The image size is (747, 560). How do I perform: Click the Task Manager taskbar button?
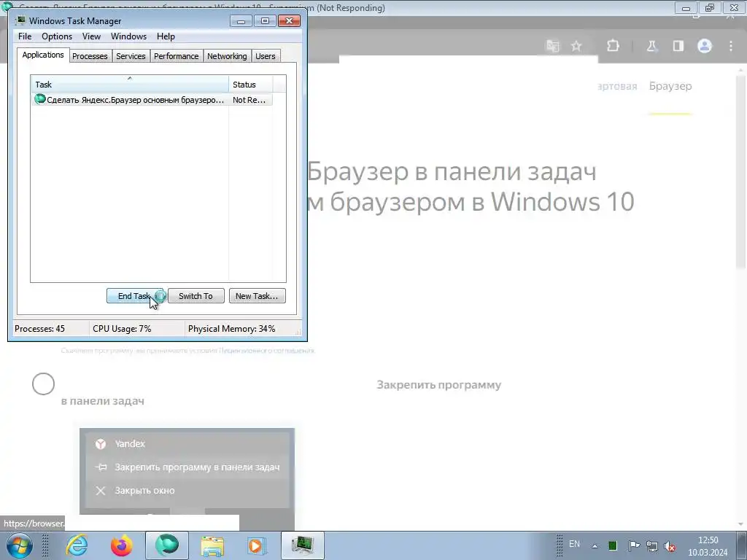point(303,545)
